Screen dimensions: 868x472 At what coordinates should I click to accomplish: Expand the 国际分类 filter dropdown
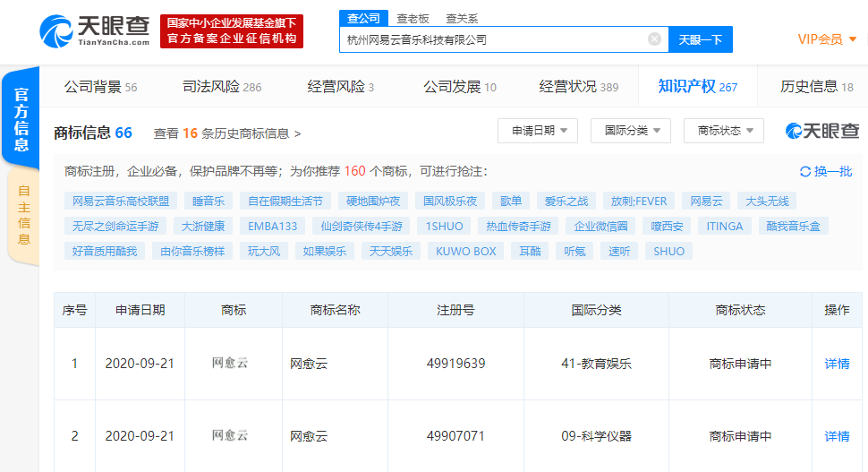pyautogui.click(x=630, y=131)
